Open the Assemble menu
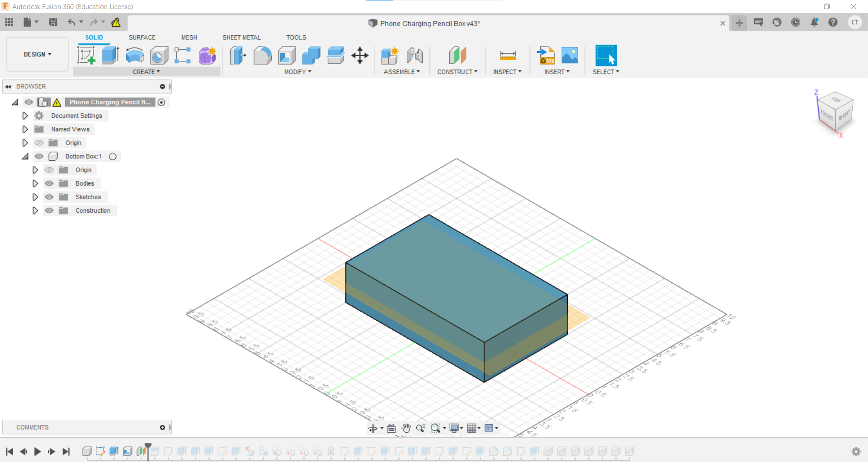 [401, 72]
